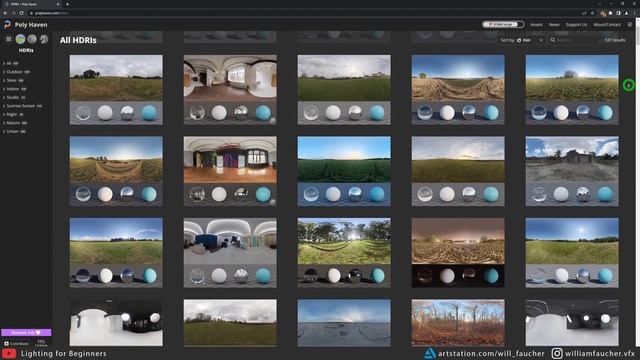This screenshot has width=640, height=360.
Task: Click the Contribute link in sidebar
Action: pyautogui.click(x=16, y=344)
